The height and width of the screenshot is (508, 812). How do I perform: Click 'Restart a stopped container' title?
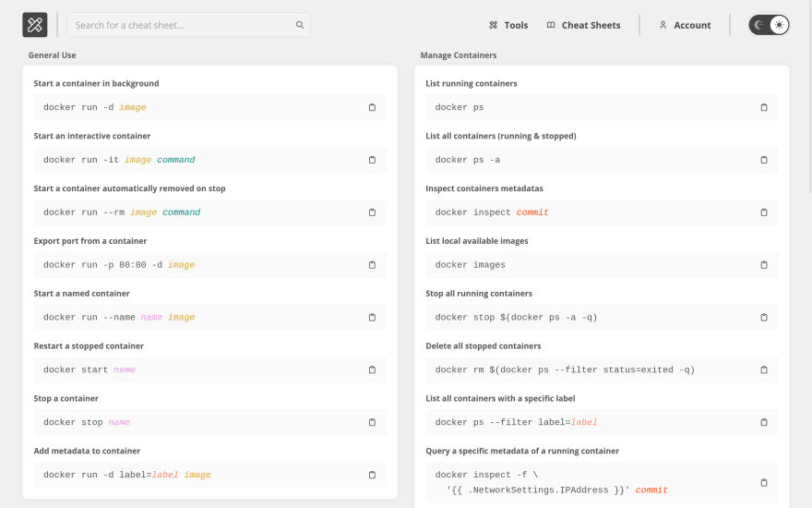click(x=89, y=345)
